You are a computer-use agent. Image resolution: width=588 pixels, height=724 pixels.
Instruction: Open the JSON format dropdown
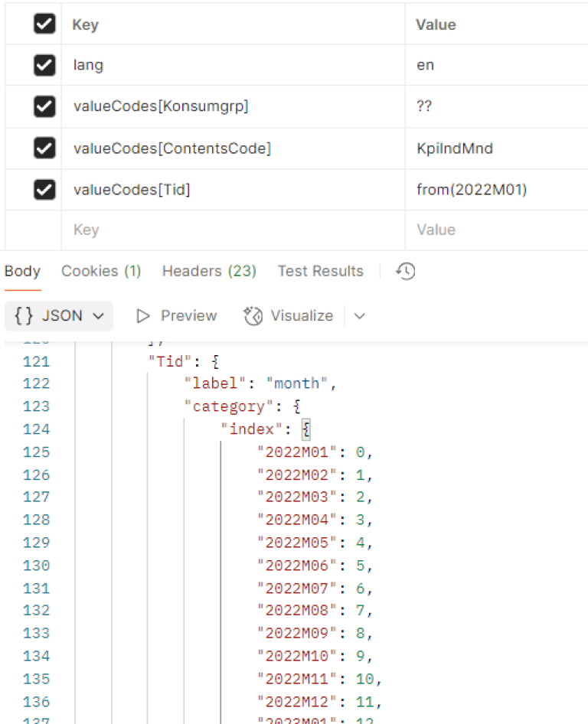59,316
